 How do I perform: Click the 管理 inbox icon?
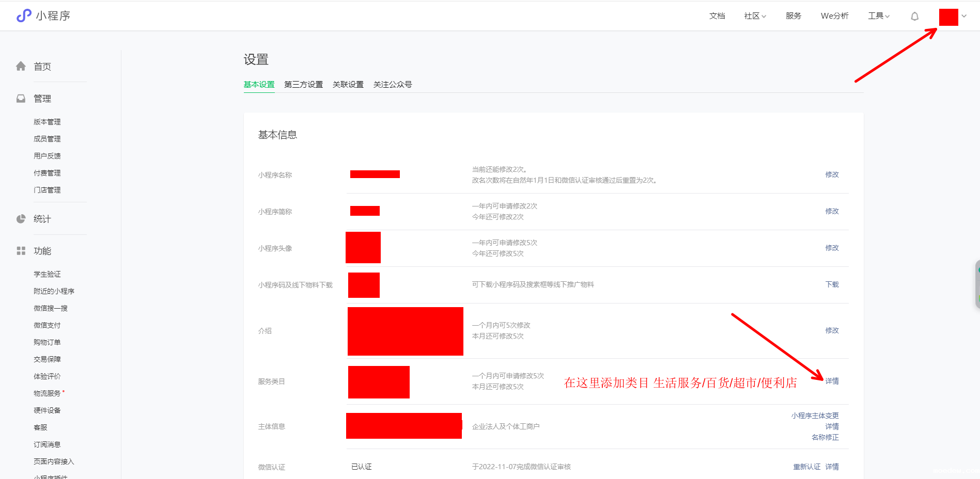click(x=21, y=99)
